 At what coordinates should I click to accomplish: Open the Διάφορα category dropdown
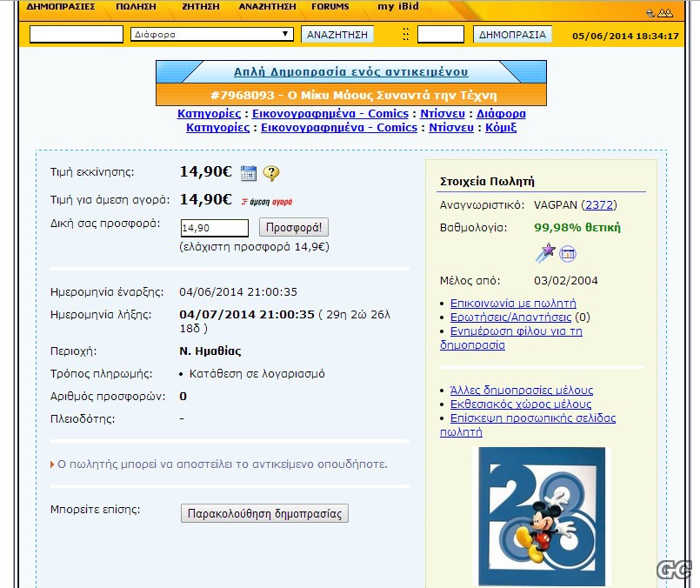tap(212, 35)
